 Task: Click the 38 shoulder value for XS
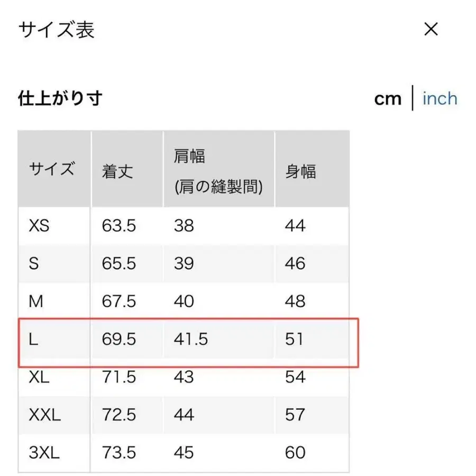(184, 226)
